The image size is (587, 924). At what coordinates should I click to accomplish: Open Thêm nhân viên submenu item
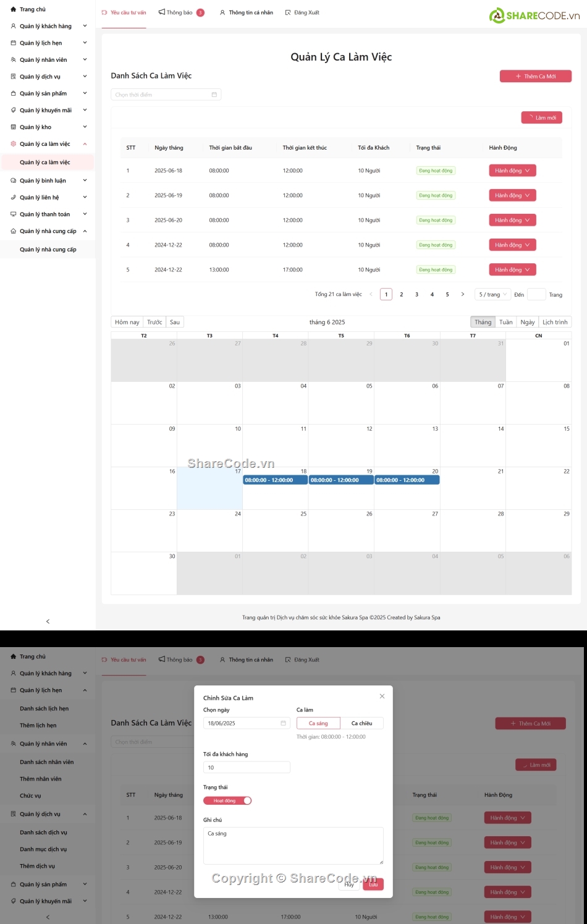pos(41,779)
